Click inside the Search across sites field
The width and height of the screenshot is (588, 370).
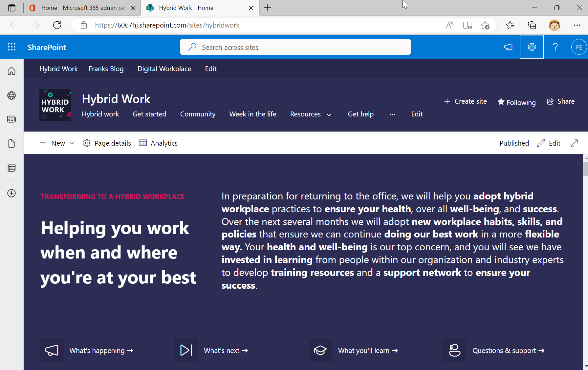pos(295,47)
